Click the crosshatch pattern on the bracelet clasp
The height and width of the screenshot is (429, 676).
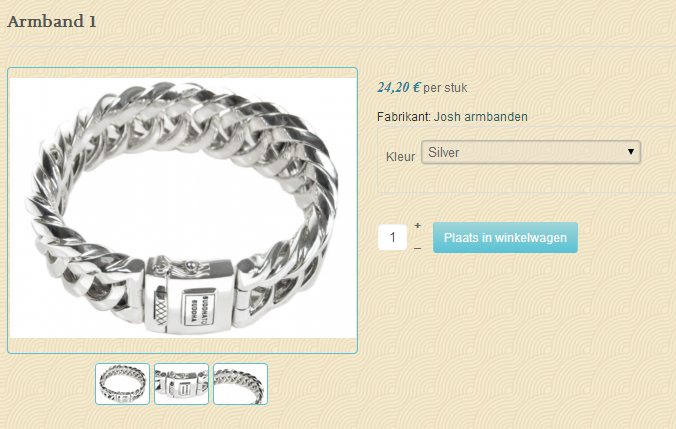pyautogui.click(x=160, y=310)
